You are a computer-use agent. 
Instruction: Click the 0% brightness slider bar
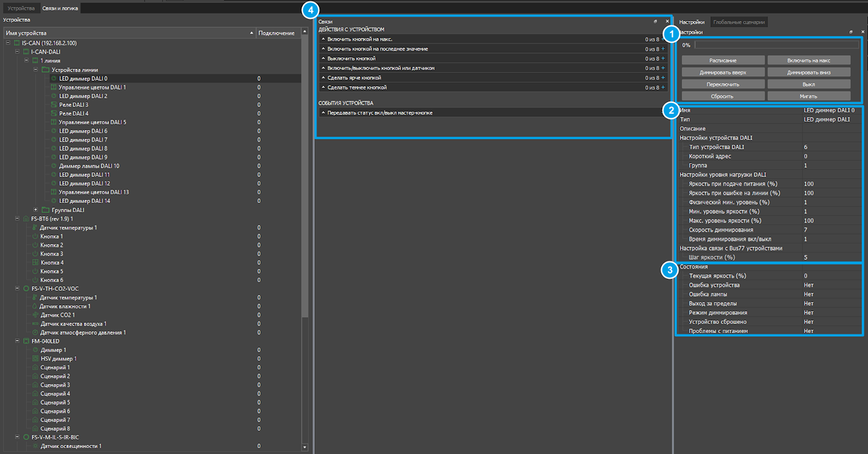(x=777, y=45)
